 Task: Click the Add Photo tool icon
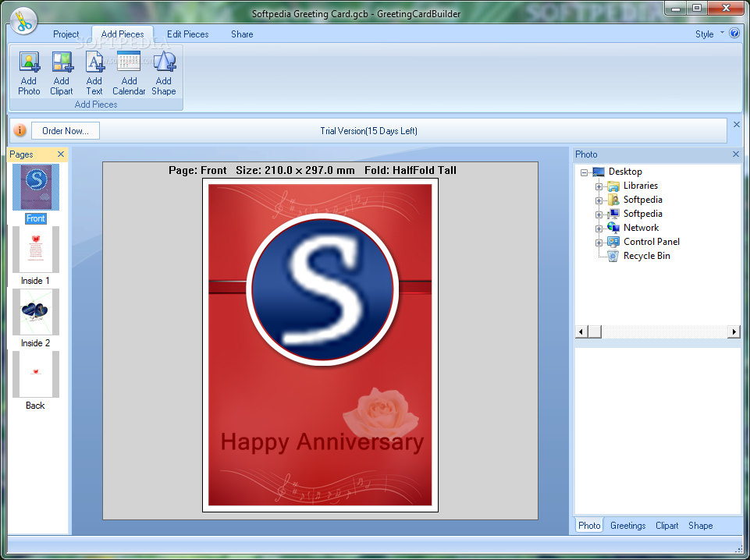[x=29, y=62]
